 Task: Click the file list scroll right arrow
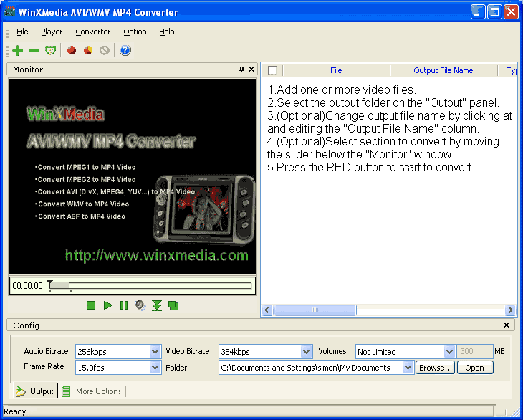point(510,310)
